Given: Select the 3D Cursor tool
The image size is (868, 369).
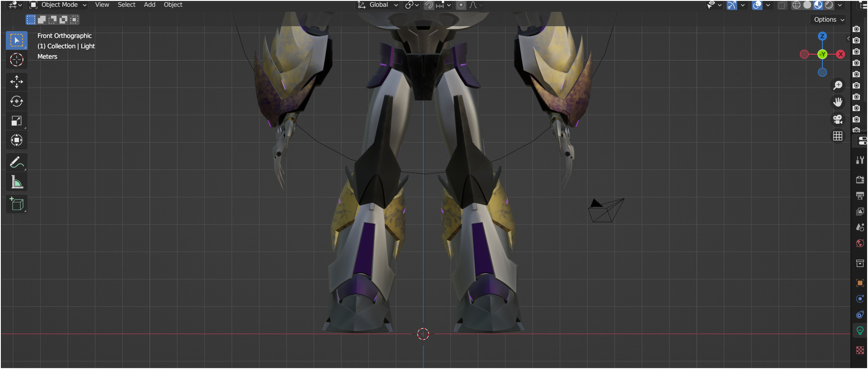Looking at the screenshot, I should (x=17, y=60).
